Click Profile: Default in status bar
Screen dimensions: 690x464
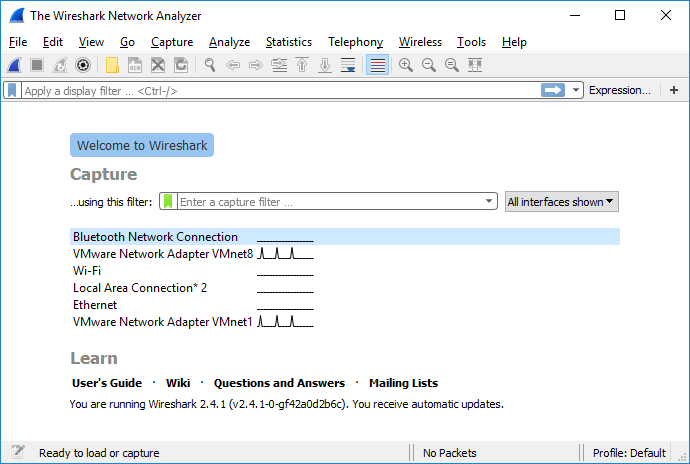(629, 453)
